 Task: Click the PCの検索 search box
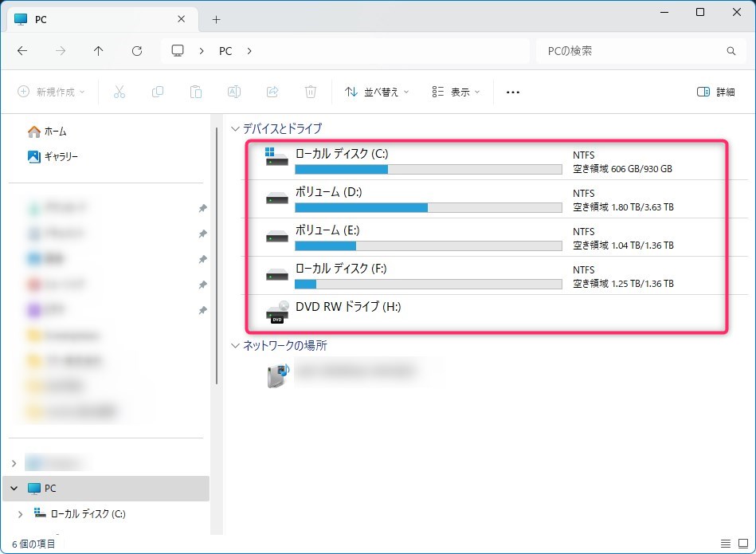pyautogui.click(x=633, y=51)
